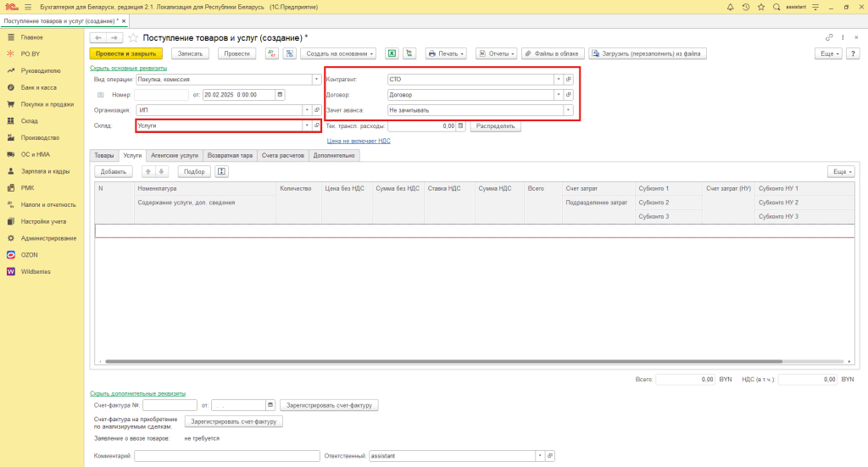Expand the Ответственный dropdown arrow
The width and height of the screenshot is (868, 467).
point(540,456)
